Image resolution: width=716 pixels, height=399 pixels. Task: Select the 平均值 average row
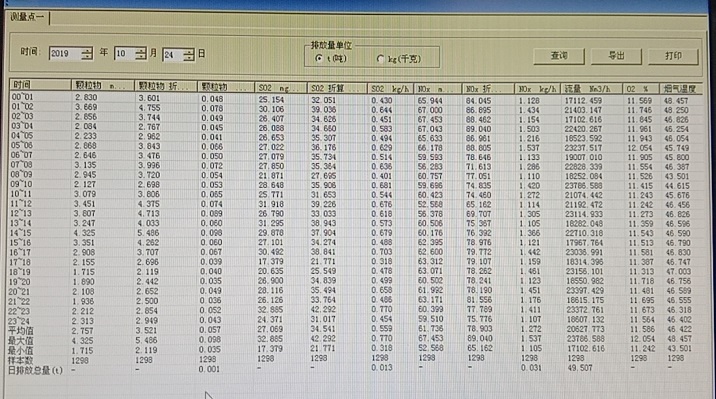[x=356, y=330]
